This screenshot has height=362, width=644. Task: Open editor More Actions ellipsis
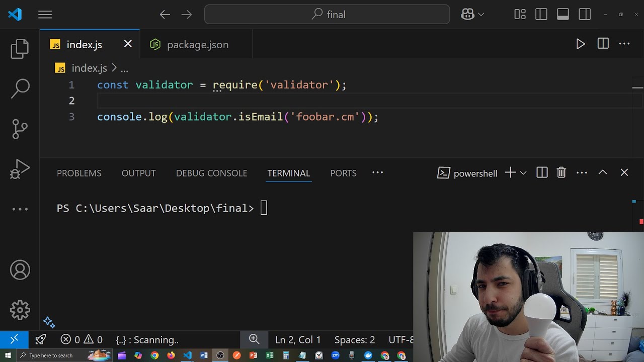point(624,44)
